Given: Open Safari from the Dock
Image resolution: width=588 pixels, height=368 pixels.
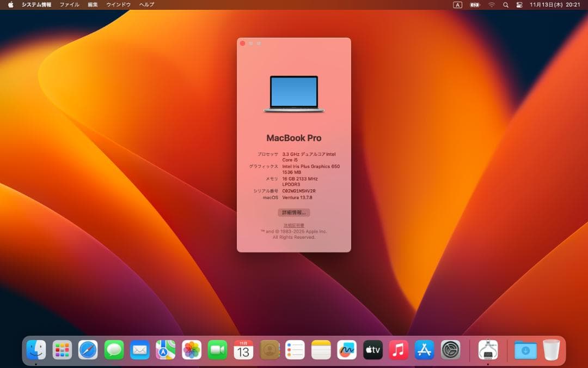Looking at the screenshot, I should pos(88,350).
